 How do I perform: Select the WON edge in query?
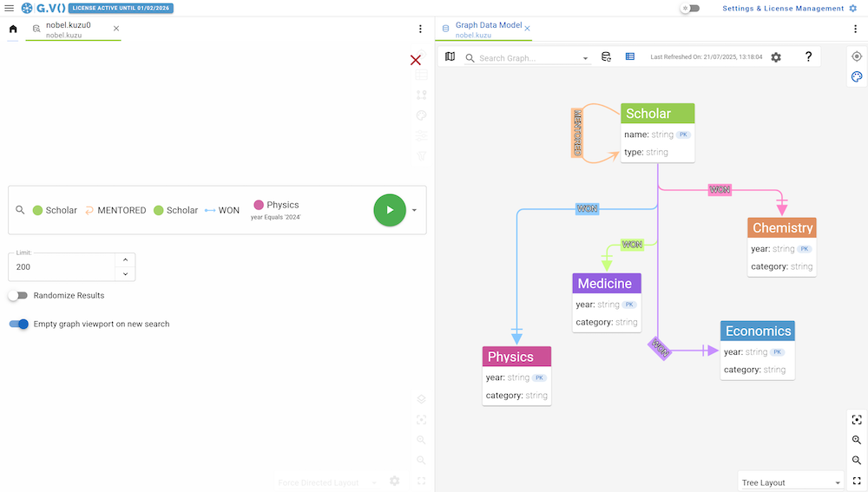[222, 210]
